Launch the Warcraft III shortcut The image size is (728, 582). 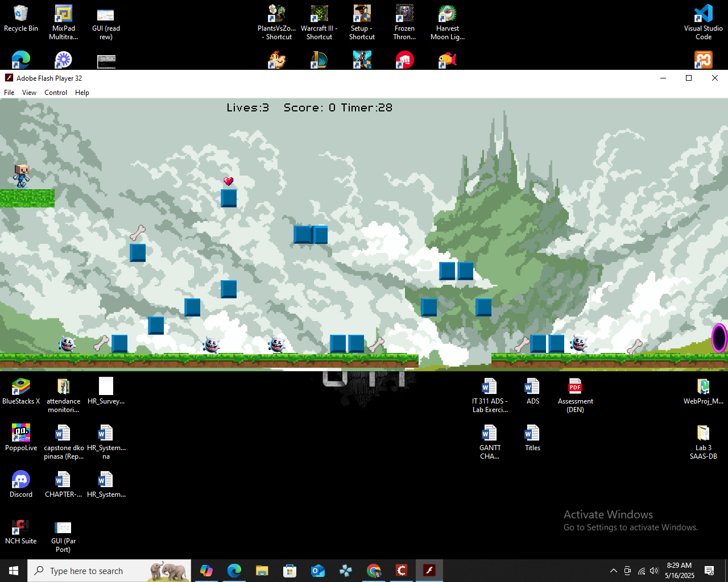pyautogui.click(x=319, y=22)
